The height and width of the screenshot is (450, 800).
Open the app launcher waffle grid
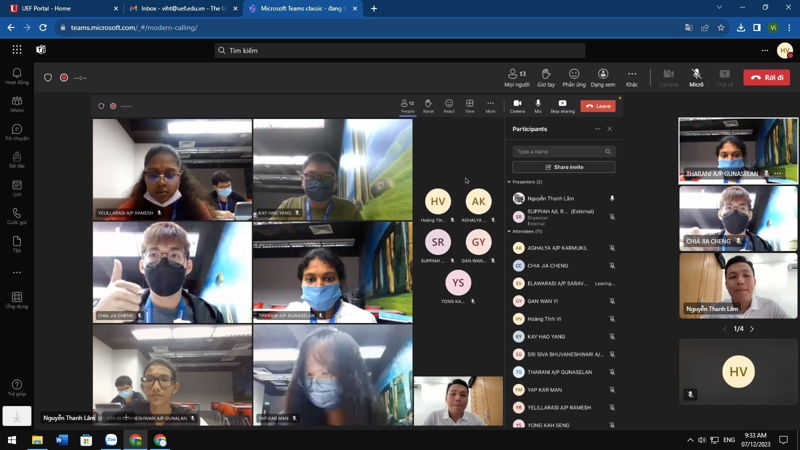click(17, 49)
